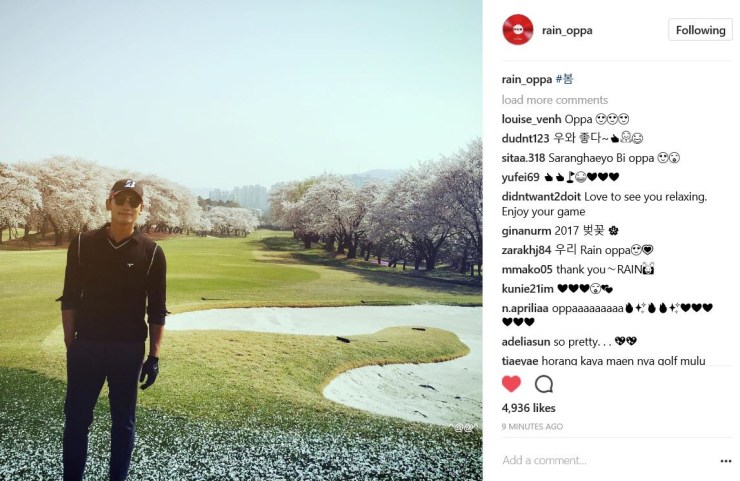Open adeliasun commenter profile
The height and width of the screenshot is (481, 740).
526,342
